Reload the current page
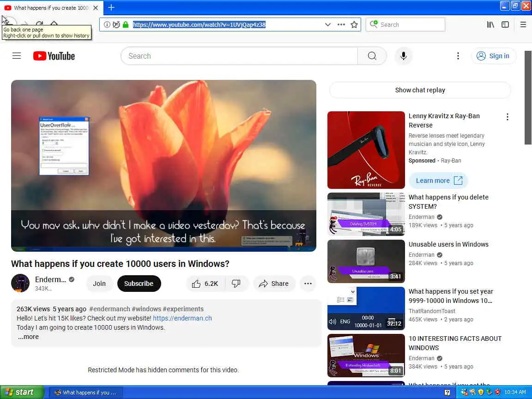This screenshot has height=399, width=532. [x=39, y=23]
